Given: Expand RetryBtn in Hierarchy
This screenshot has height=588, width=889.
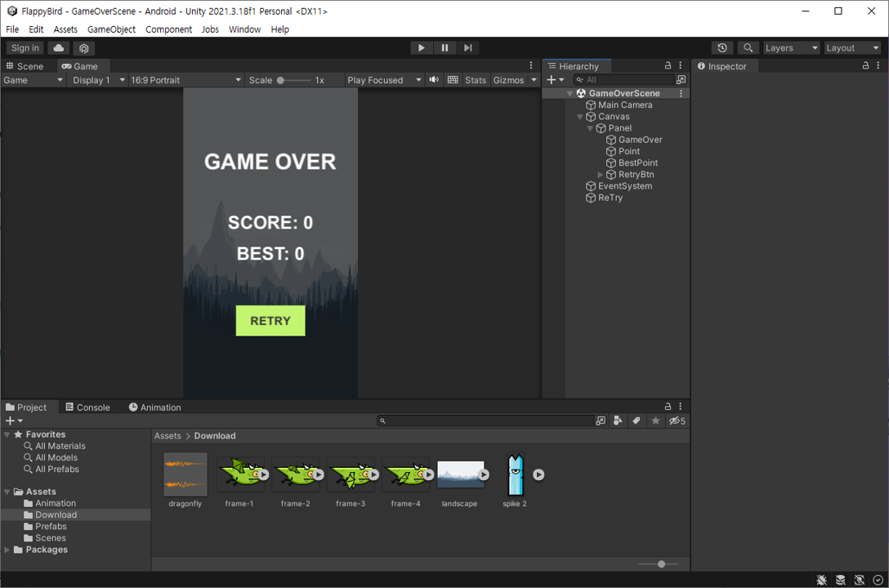Looking at the screenshot, I should [601, 175].
